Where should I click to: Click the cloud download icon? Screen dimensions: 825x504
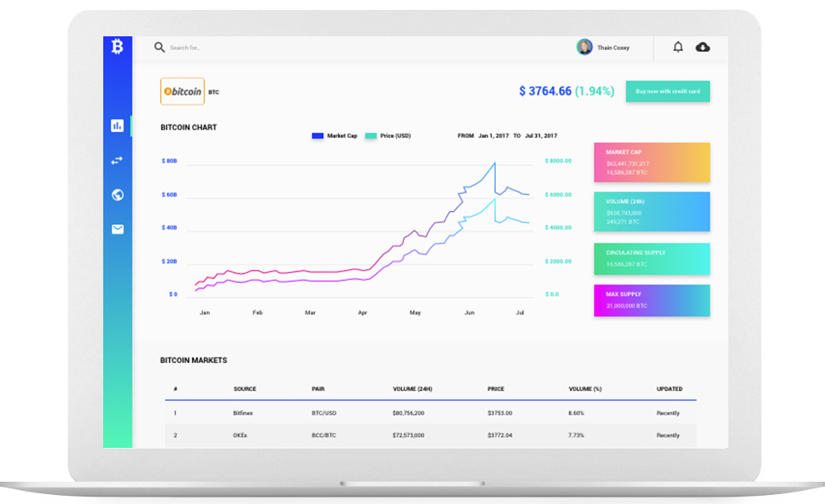703,47
